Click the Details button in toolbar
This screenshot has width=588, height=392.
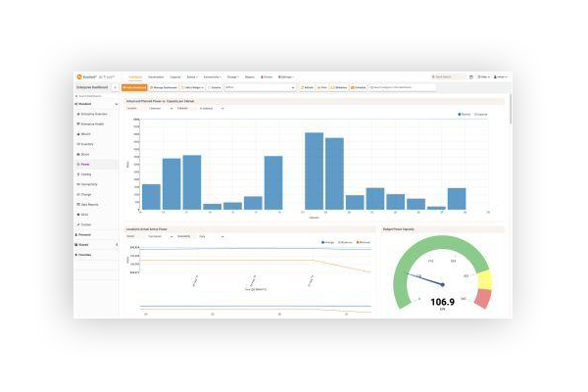click(214, 87)
